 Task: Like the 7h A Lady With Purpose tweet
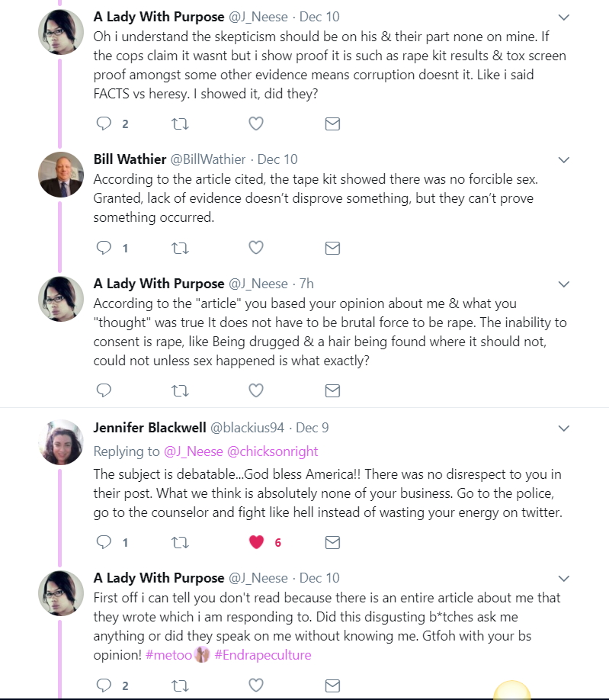tap(256, 390)
